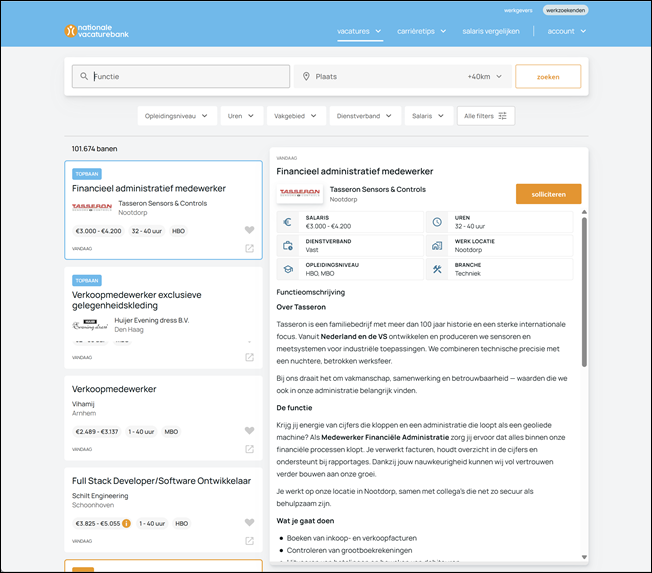This screenshot has height=573, width=652.
Task: Click the location pin icon in Plaats field
Action: click(306, 77)
